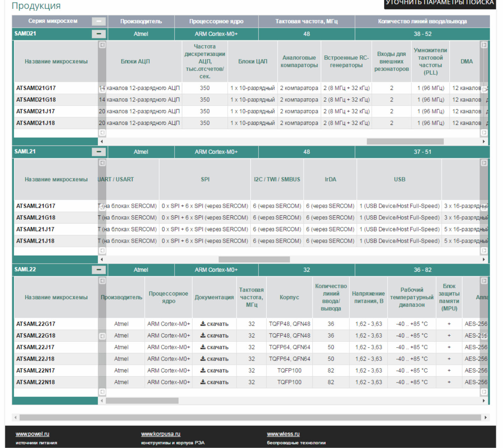Click the 'Тактовая частота, МГц' main header
The width and height of the screenshot is (503, 448).
(x=306, y=21)
